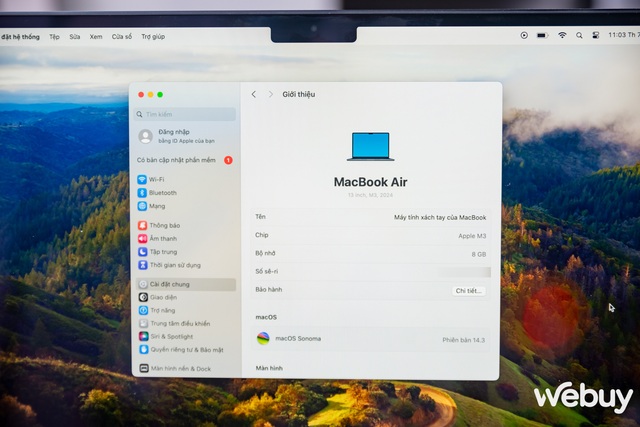
Task: Open Trung tâm điều khiển icon
Action: (143, 323)
